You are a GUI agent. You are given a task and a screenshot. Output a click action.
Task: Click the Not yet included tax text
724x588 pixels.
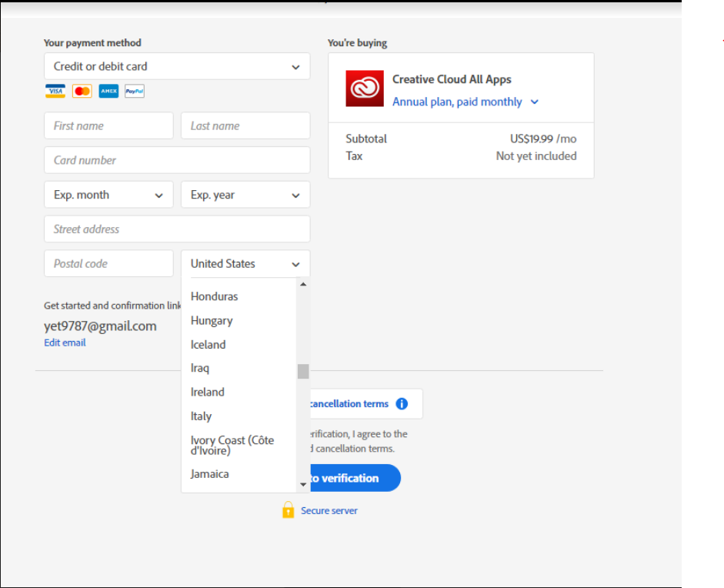(536, 156)
